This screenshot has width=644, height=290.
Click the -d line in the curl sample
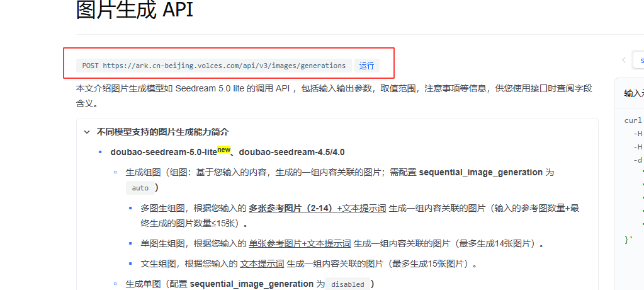[x=638, y=160]
